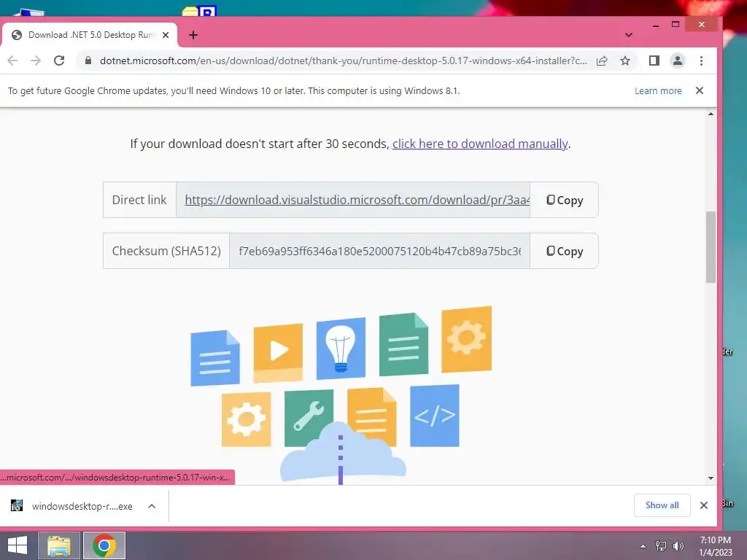Select the checksum value field
This screenshot has width=747, height=560.
tap(379, 251)
